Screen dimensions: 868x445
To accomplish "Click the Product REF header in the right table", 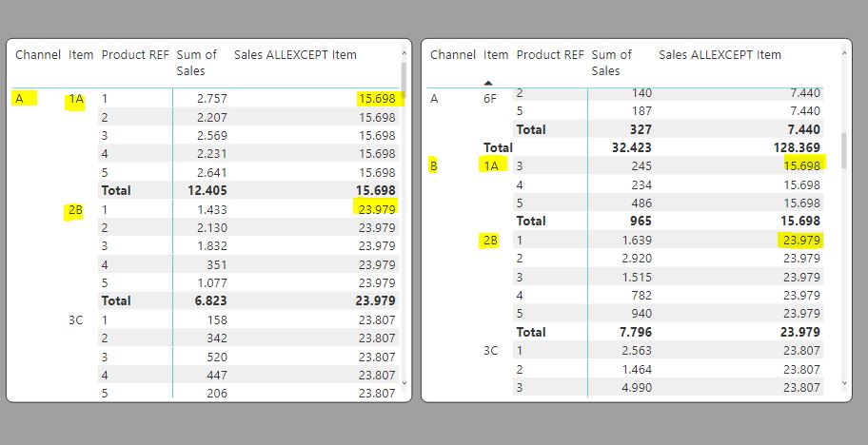I will point(550,55).
